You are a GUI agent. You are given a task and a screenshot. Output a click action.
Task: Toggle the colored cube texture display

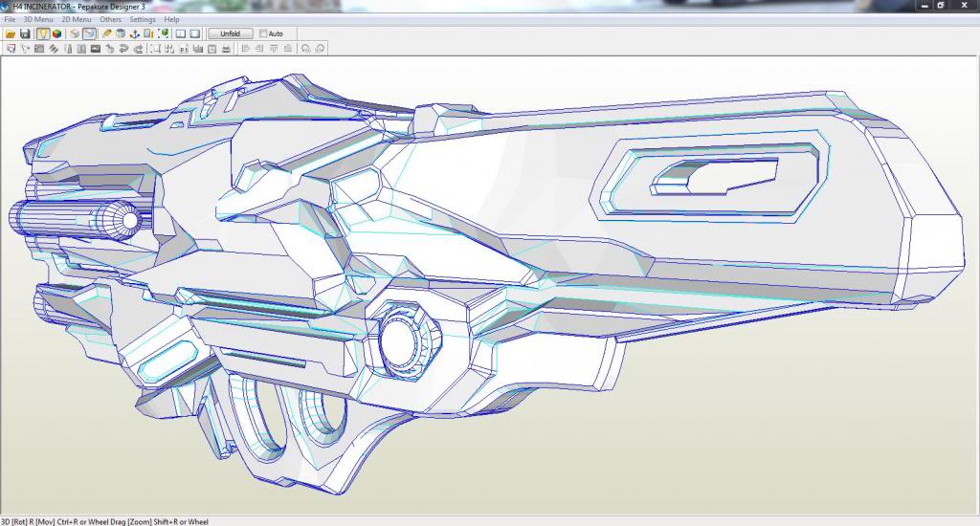point(56,33)
